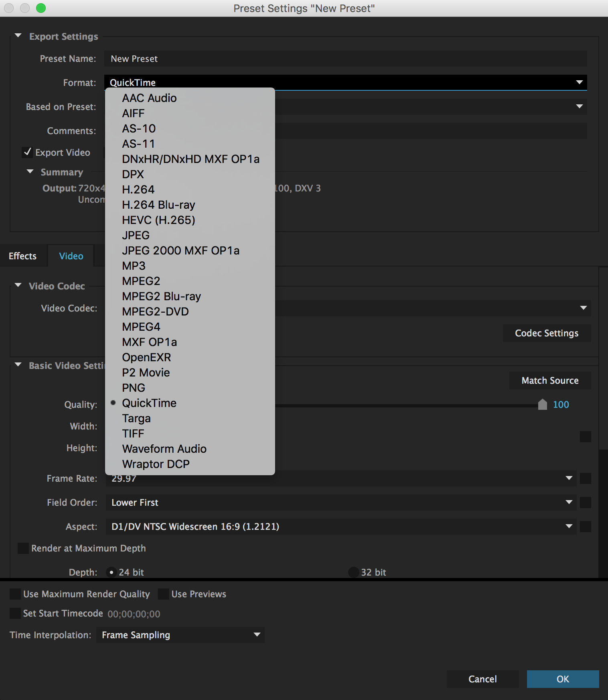This screenshot has height=700, width=608.
Task: Open the Aspect ratio dropdown
Action: click(x=341, y=527)
